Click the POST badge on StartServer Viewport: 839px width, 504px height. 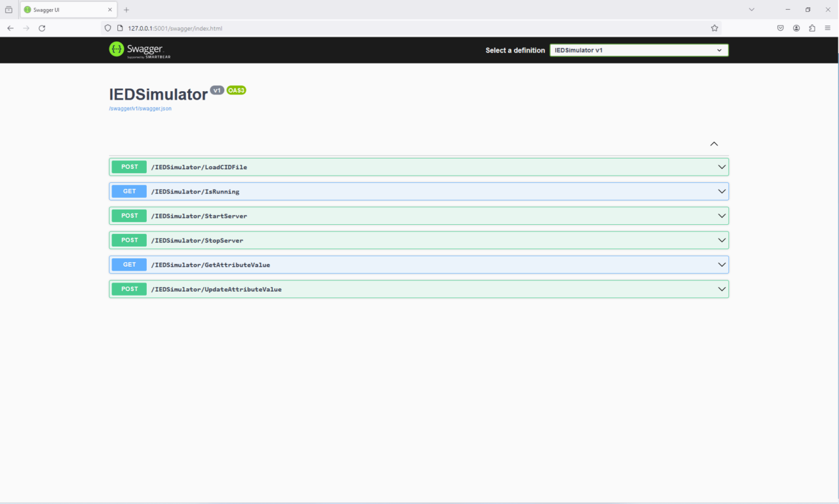point(128,215)
